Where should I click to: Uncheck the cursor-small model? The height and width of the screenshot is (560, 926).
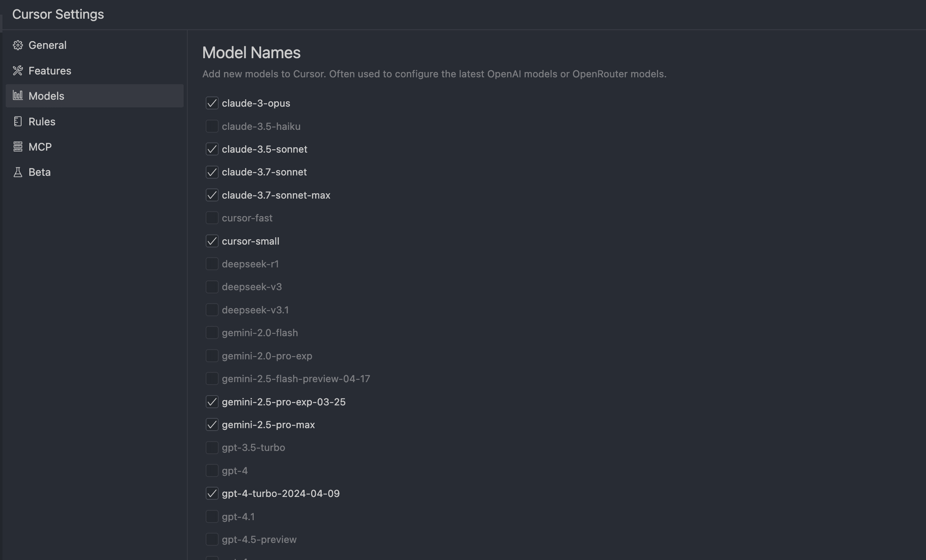coord(212,241)
